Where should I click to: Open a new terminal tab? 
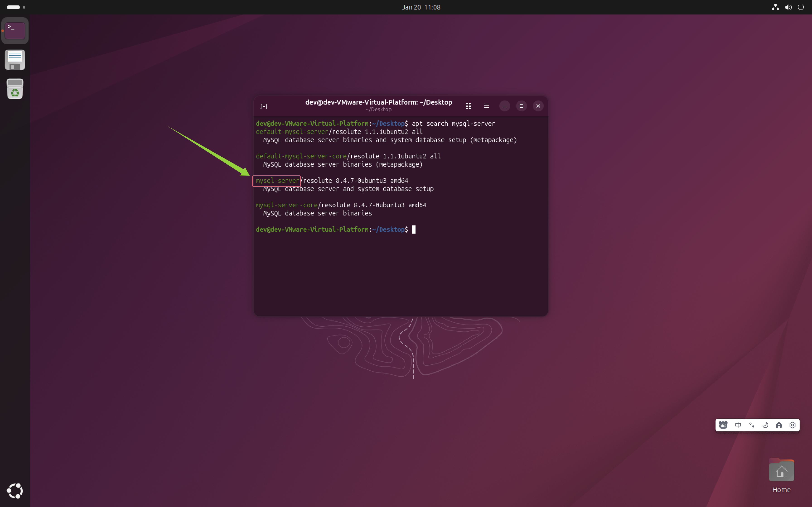tap(264, 106)
